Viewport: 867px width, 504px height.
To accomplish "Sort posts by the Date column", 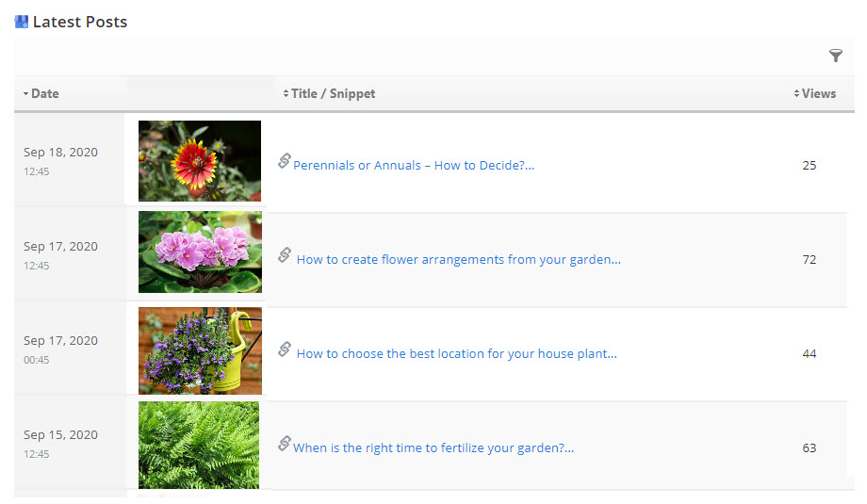I will click(44, 93).
